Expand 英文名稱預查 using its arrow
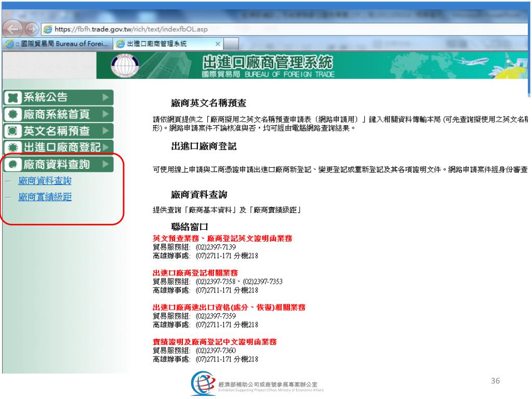This screenshot has width=532, height=399. (x=105, y=130)
